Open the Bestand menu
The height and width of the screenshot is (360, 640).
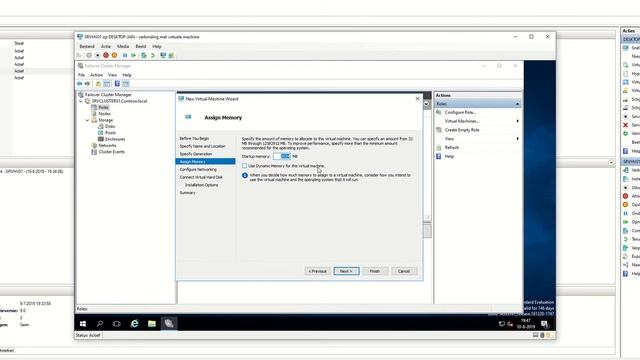point(87,47)
